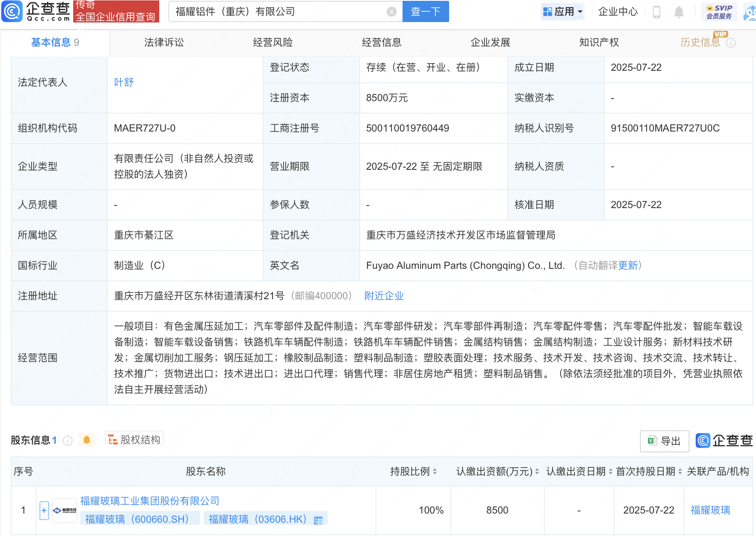Open the 历史信息 VIP tab

point(700,42)
